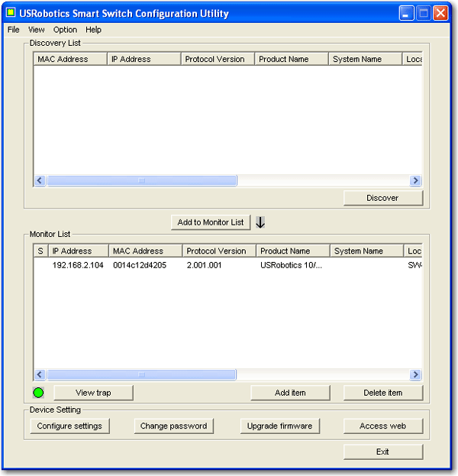Open the Help menu
Image resolution: width=458 pixels, height=476 pixels.
pyautogui.click(x=93, y=30)
